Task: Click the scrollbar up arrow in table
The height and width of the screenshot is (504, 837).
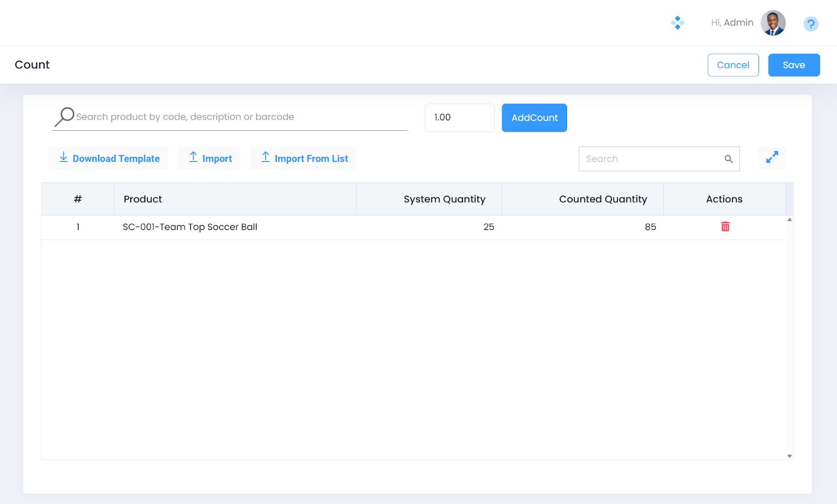Action: [789, 220]
